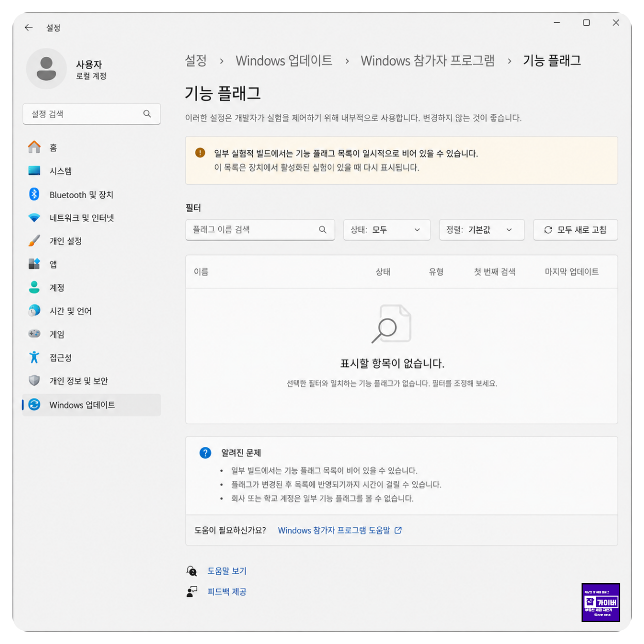Select 앱 in sidebar
This screenshot has width=644, height=644.
click(92, 264)
